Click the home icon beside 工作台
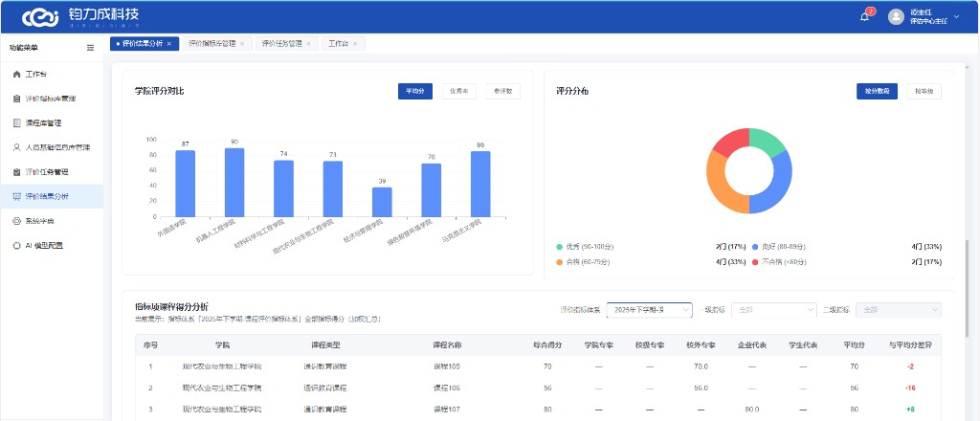This screenshot has height=421, width=980. click(17, 74)
